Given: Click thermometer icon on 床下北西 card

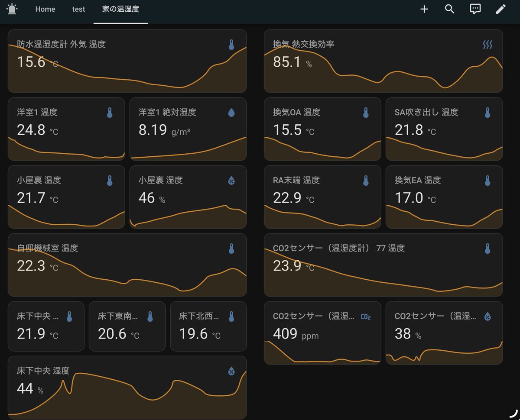Looking at the screenshot, I should point(231,317).
